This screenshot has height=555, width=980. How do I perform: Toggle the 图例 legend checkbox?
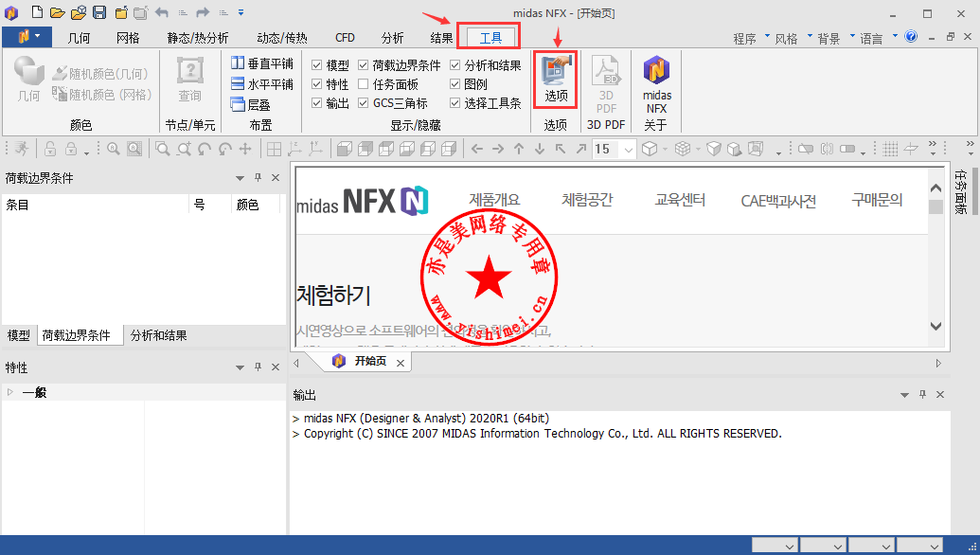[x=455, y=84]
